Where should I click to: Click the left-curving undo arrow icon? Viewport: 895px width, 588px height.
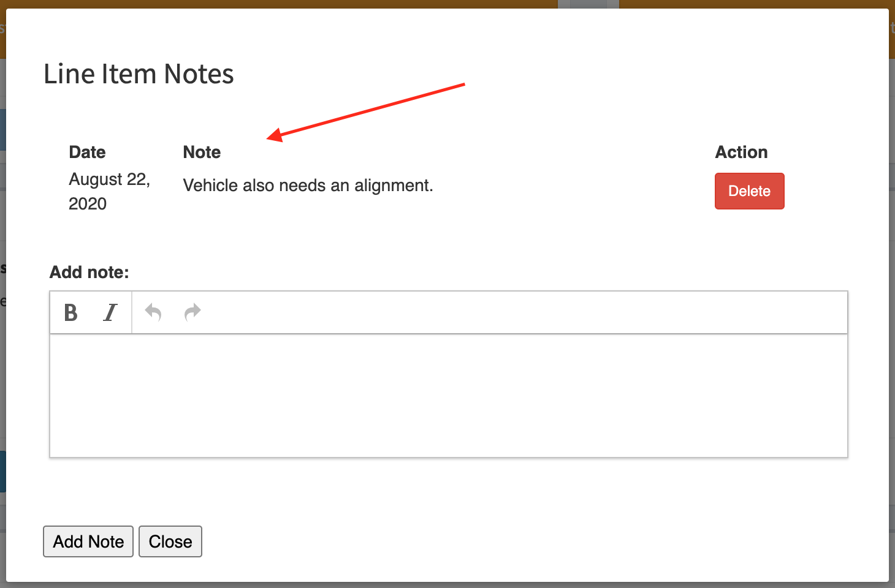[x=153, y=312]
